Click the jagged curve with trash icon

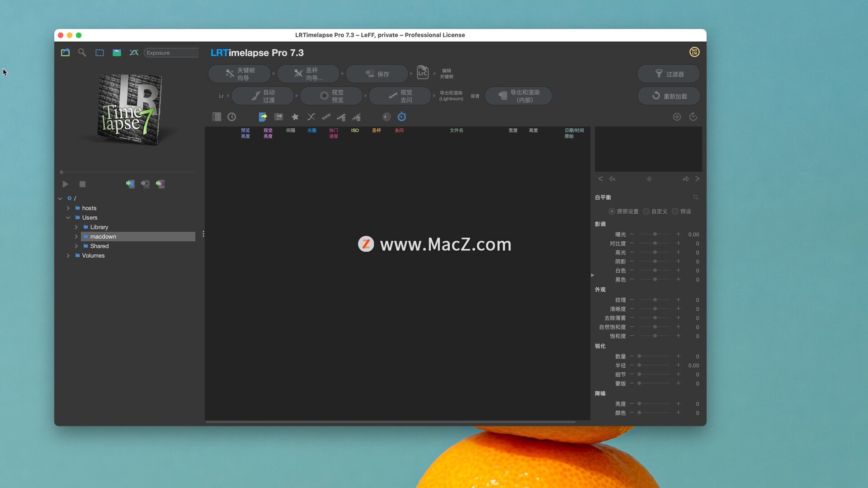(341, 117)
